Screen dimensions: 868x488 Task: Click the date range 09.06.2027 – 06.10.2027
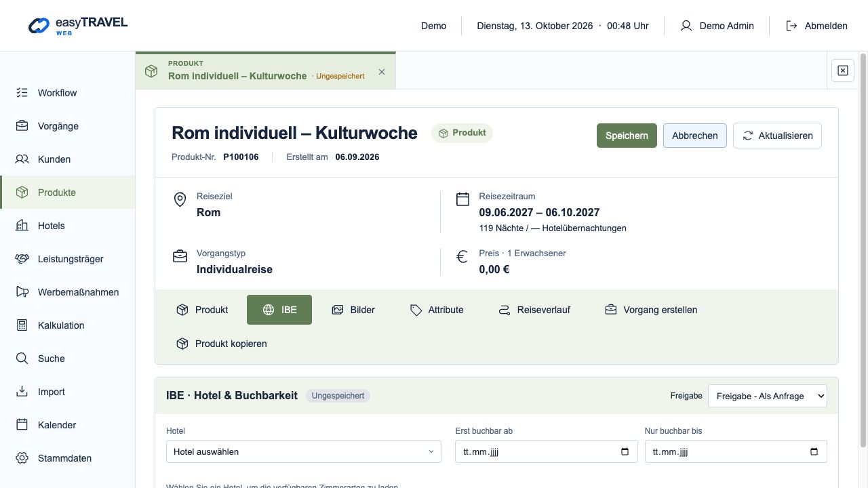click(x=539, y=213)
